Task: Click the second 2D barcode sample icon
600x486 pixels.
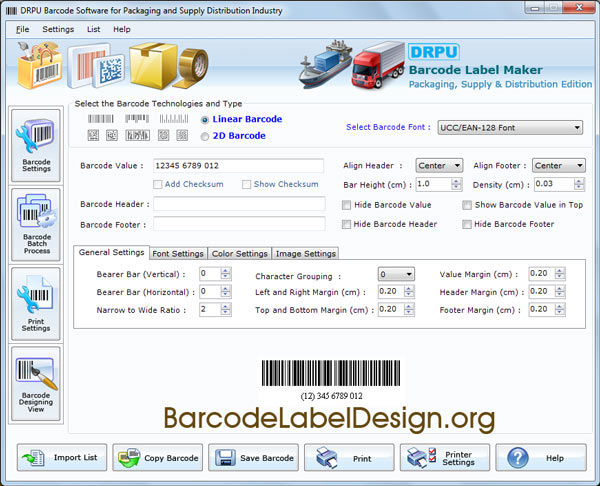Action: (x=112, y=135)
